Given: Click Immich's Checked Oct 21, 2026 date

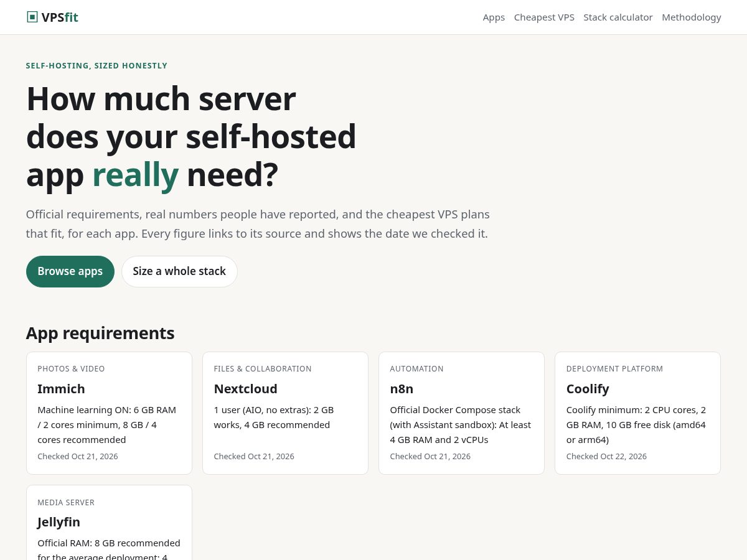Looking at the screenshot, I should pyautogui.click(x=78, y=456).
